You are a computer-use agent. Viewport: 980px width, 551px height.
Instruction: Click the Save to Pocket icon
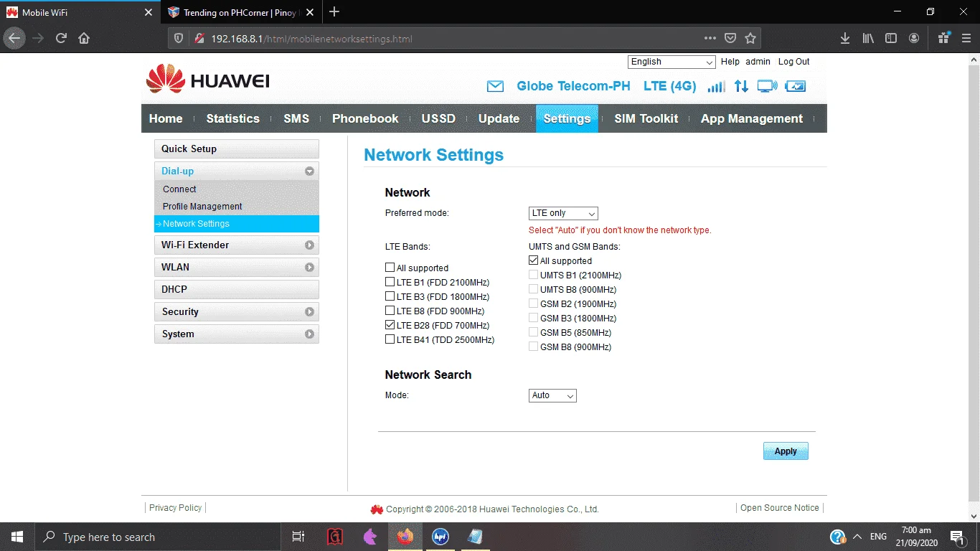[x=730, y=38]
